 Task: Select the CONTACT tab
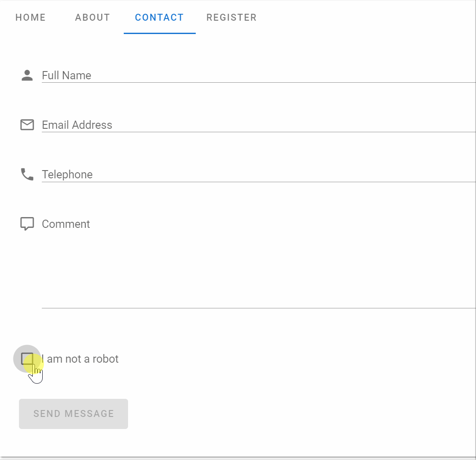(x=160, y=18)
